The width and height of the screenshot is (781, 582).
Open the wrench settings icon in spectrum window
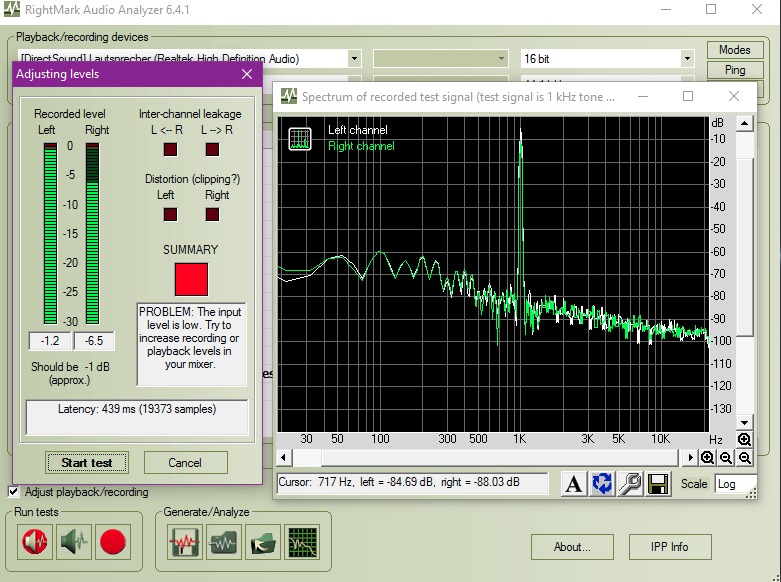point(630,484)
